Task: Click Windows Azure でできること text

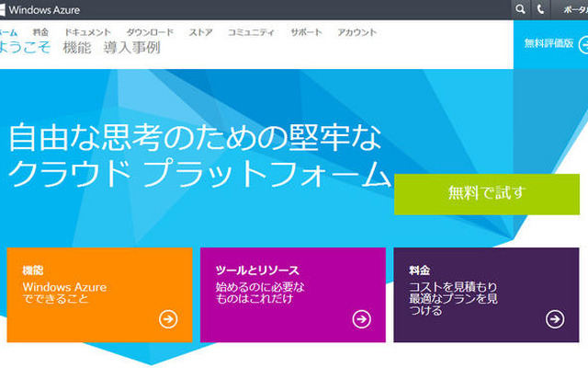Action: coord(64,293)
